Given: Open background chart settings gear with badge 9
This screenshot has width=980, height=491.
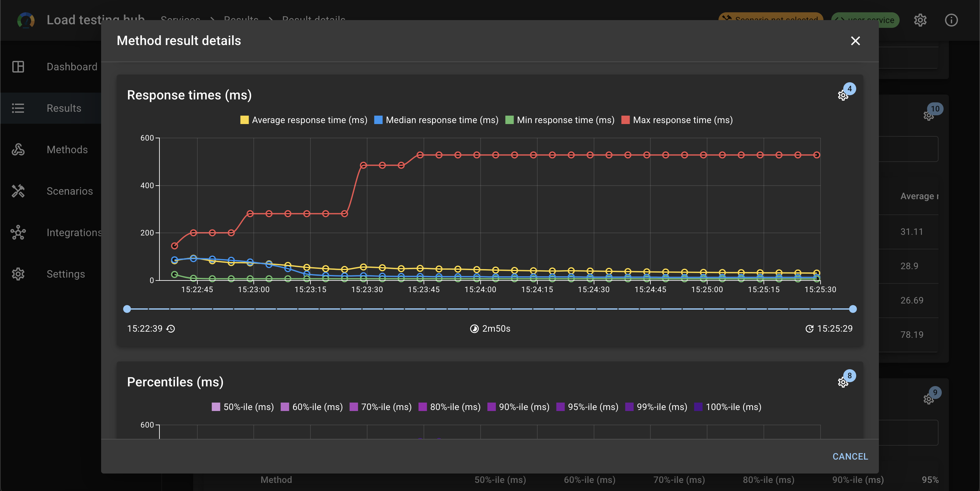Looking at the screenshot, I should pyautogui.click(x=929, y=399).
